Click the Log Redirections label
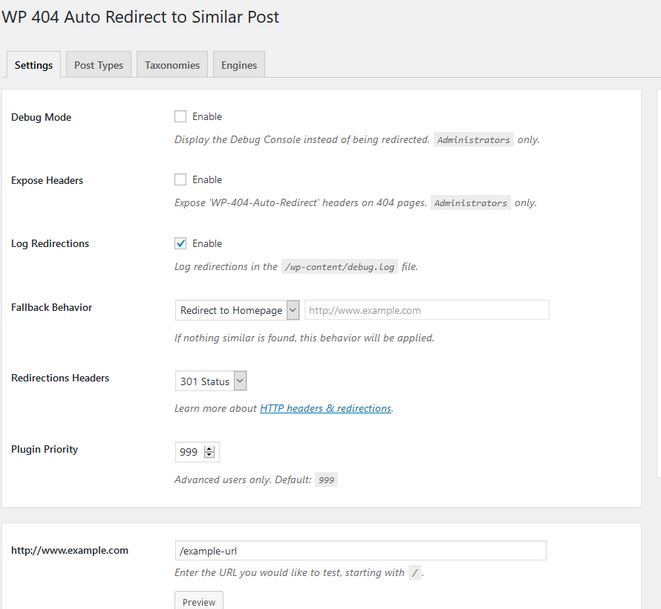The width and height of the screenshot is (661, 609). [x=50, y=244]
